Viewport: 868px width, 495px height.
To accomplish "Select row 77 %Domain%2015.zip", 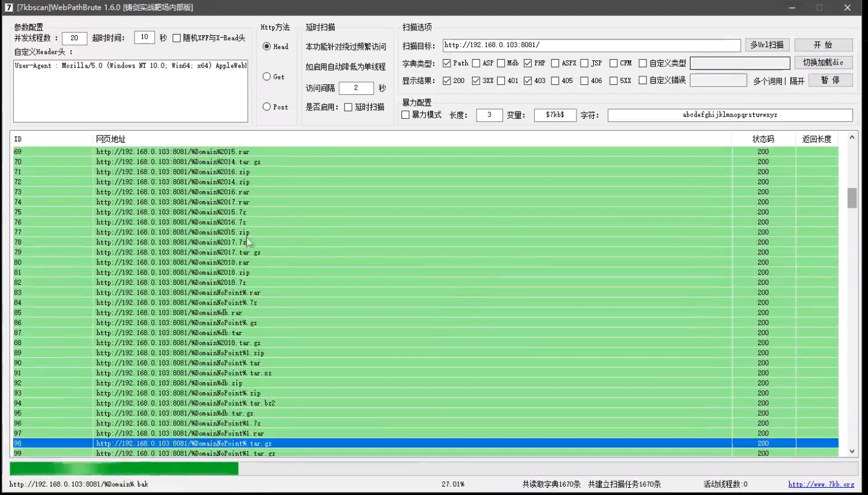I will (x=425, y=232).
